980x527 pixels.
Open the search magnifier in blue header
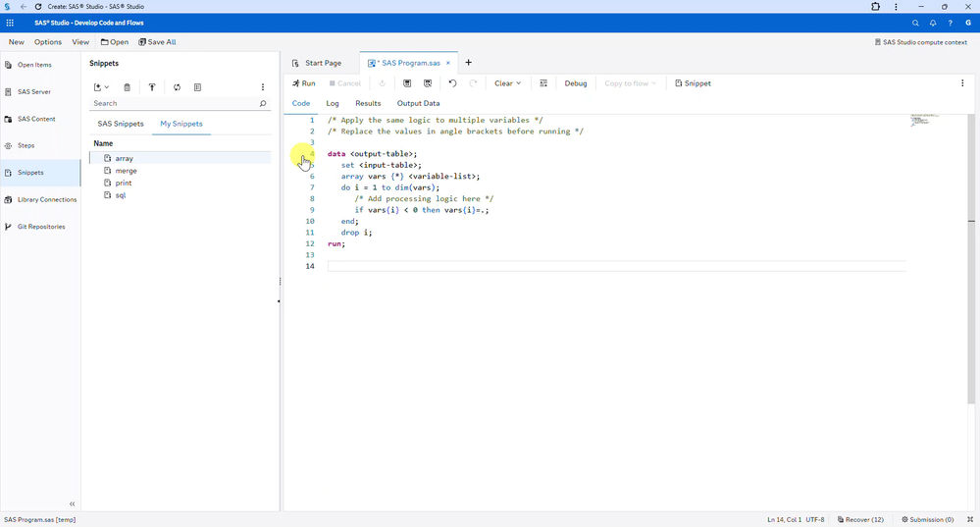point(915,24)
